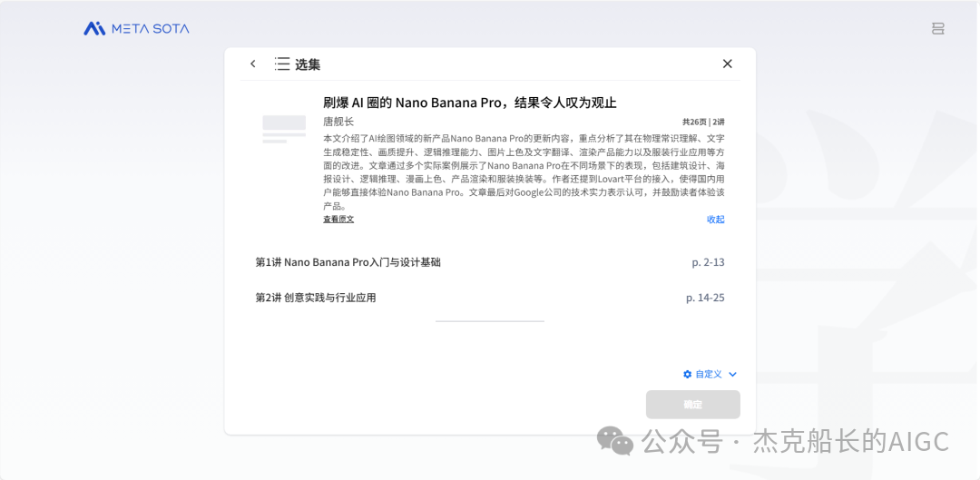Open the article placeholder thumbnail
This screenshot has height=480, width=980.
(x=284, y=130)
